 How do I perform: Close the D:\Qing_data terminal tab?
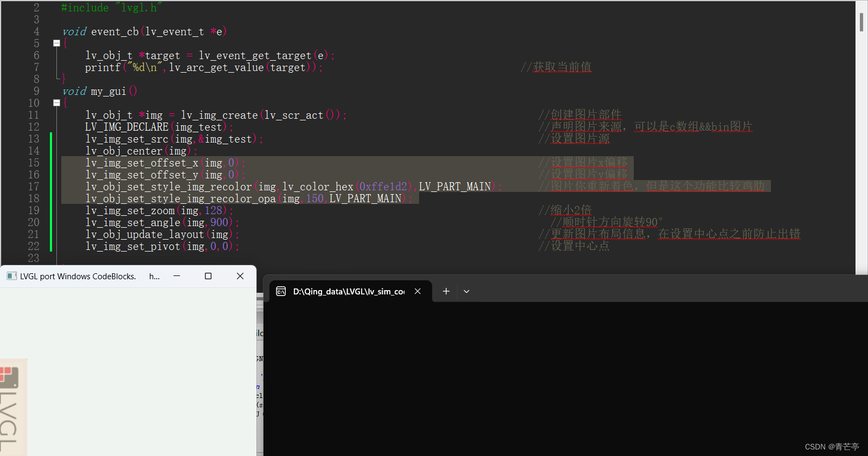pyautogui.click(x=417, y=291)
